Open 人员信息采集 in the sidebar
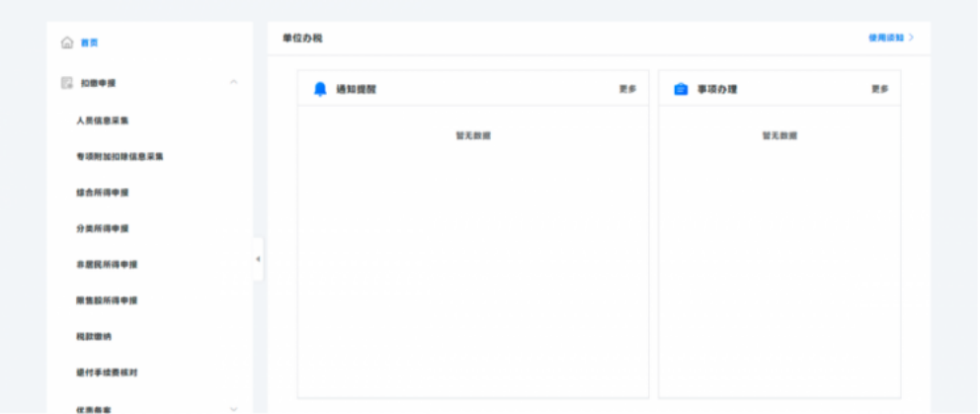The height and width of the screenshot is (414, 980). click(103, 121)
